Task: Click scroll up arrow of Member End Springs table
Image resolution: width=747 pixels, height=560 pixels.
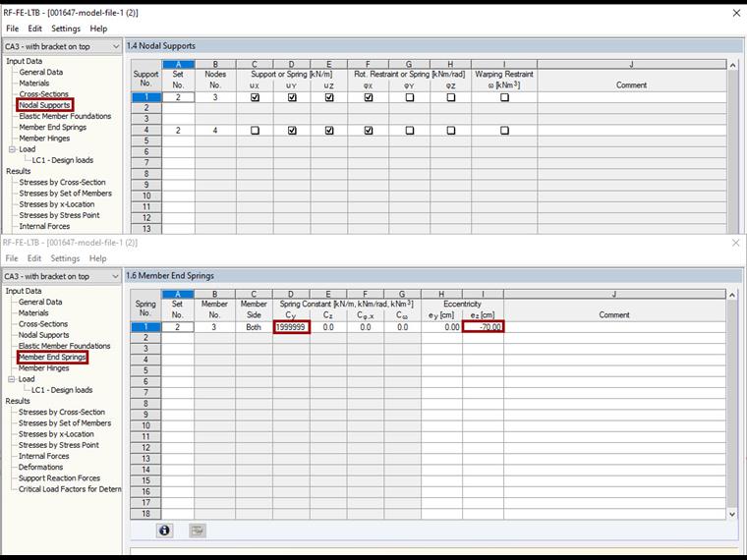Action: [x=732, y=296]
